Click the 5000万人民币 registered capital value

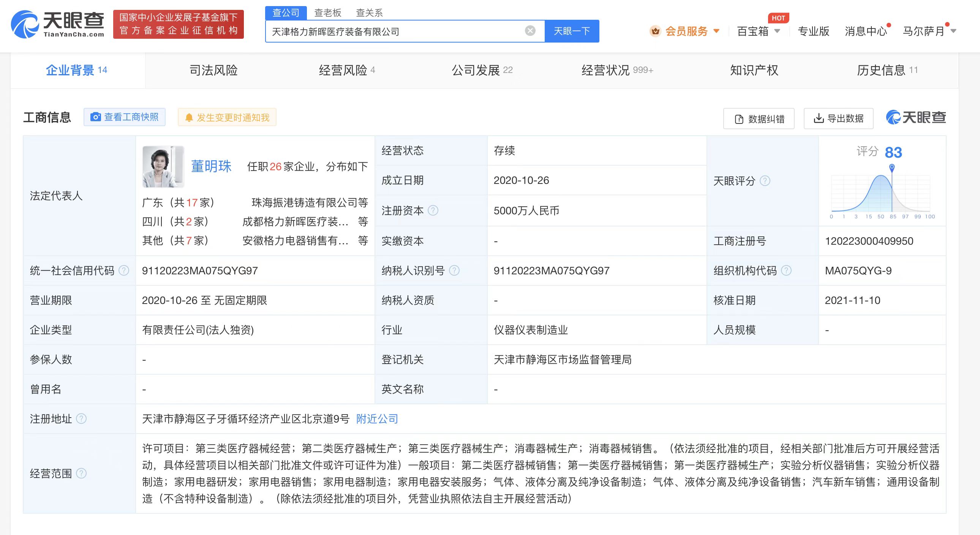coord(526,211)
